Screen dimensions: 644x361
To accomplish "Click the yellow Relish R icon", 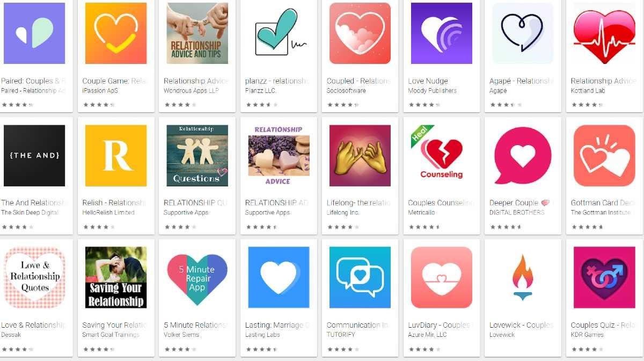I will pyautogui.click(x=116, y=156).
